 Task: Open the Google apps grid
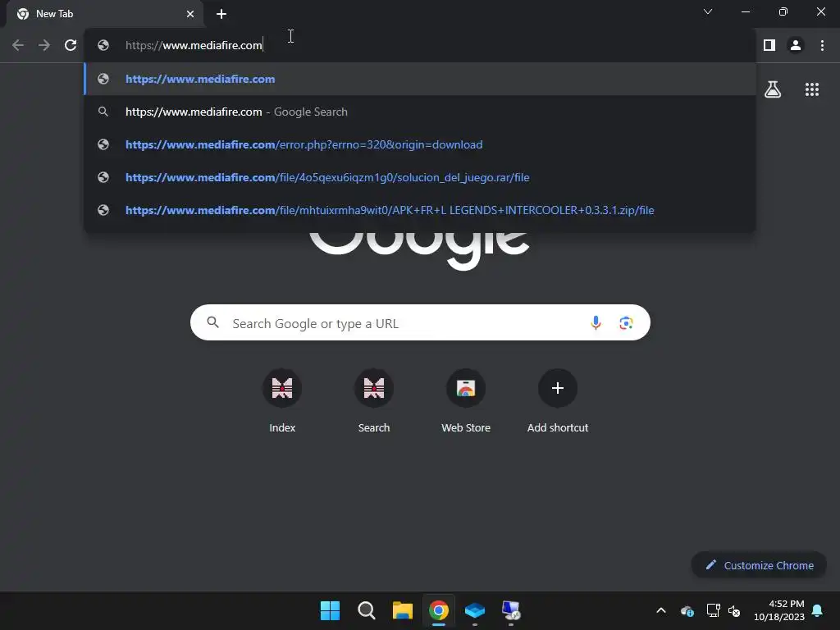(x=812, y=89)
